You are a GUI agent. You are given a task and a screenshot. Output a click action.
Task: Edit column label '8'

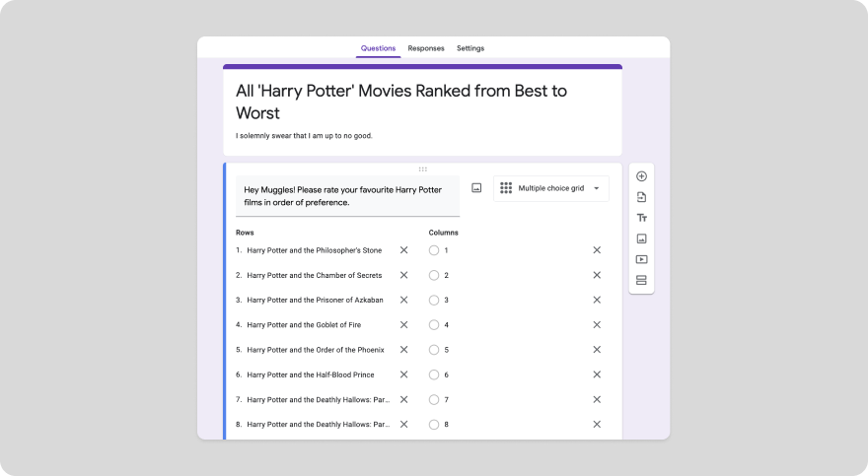pos(446,425)
